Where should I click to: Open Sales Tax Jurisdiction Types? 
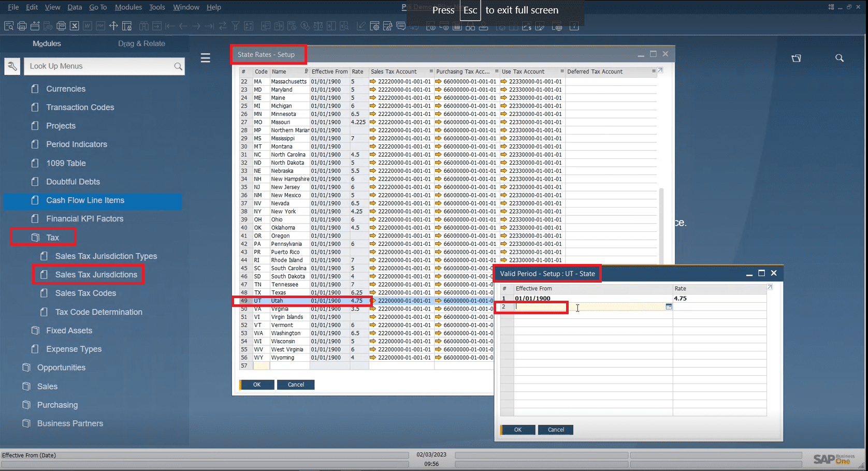click(106, 256)
